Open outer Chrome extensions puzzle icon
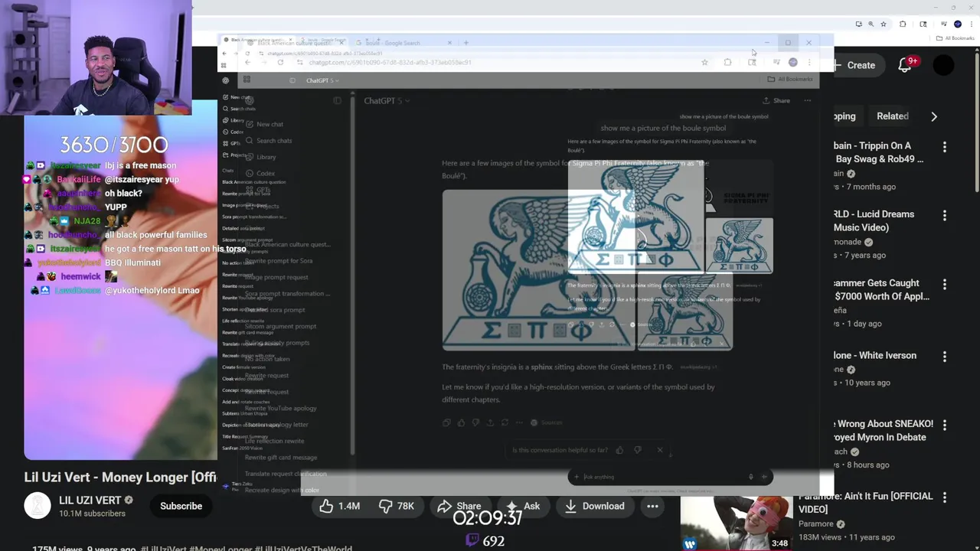The width and height of the screenshot is (980, 551). (903, 24)
